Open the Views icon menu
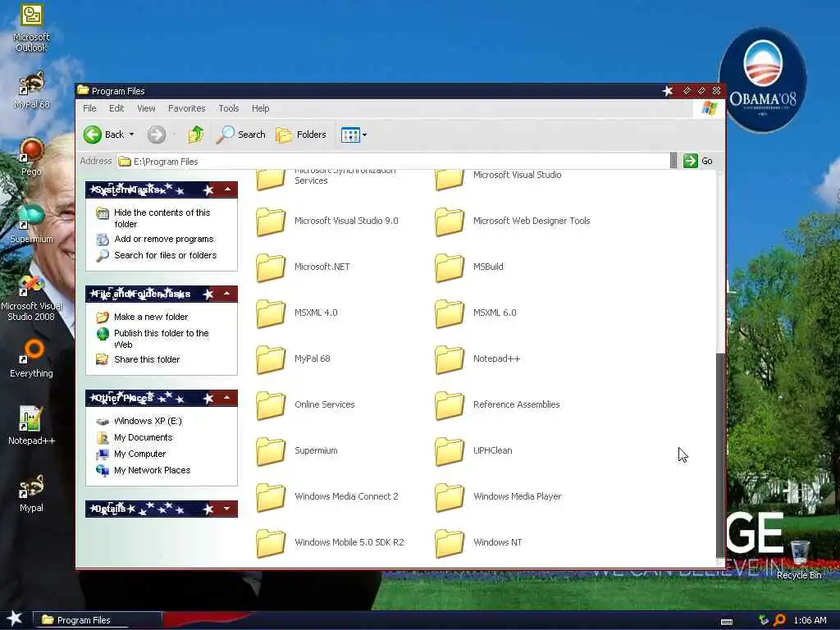840x630 pixels. [354, 135]
